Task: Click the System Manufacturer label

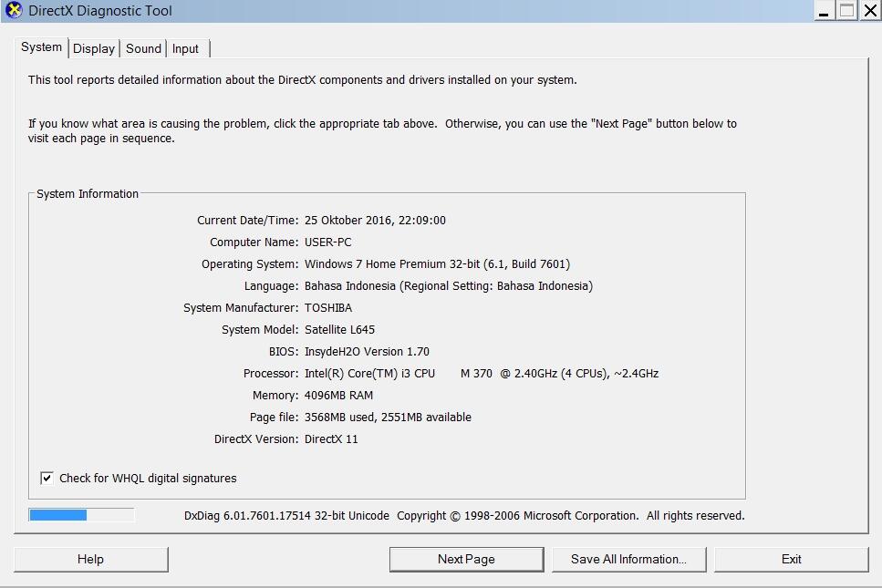Action: point(241,308)
